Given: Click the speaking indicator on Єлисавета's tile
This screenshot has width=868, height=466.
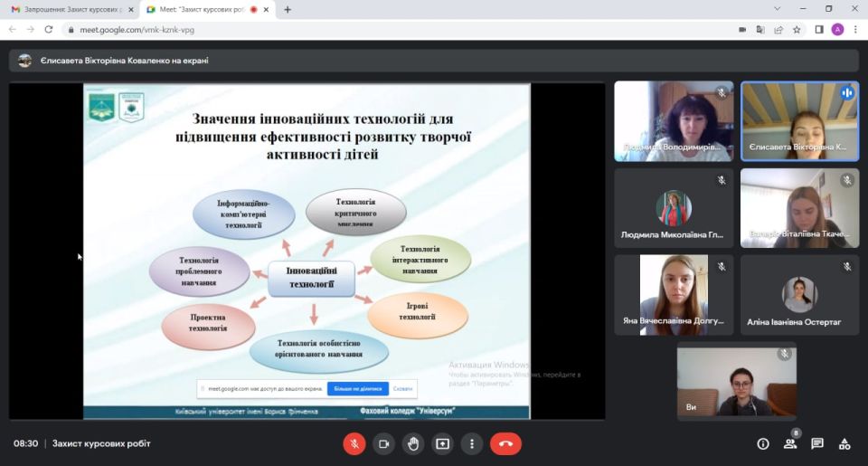Looking at the screenshot, I should click(x=847, y=93).
